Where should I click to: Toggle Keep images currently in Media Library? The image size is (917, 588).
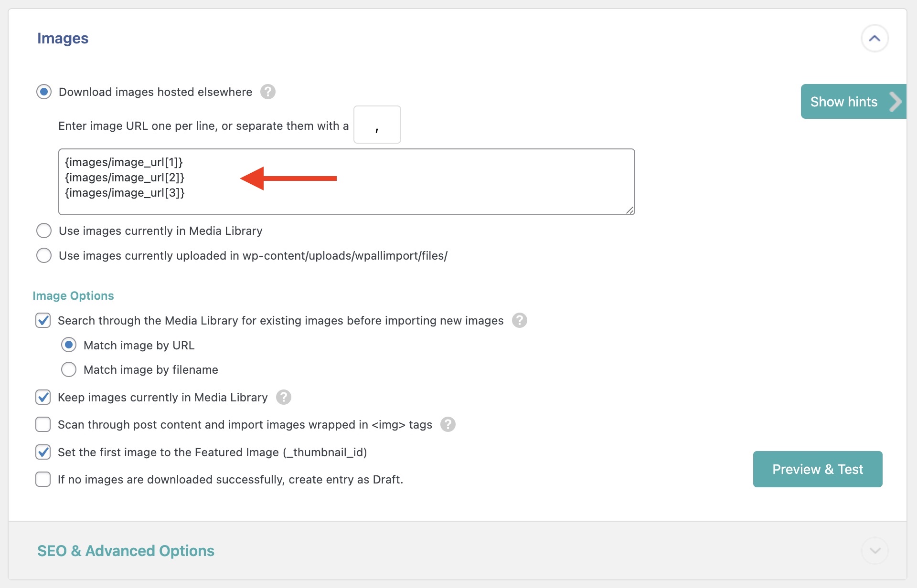[43, 397]
